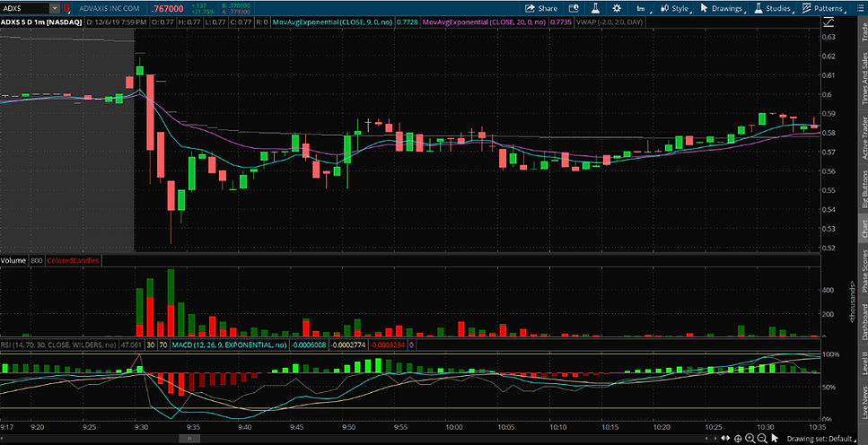Image resolution: width=868 pixels, height=445 pixels.
Task: Click the .767000 last price value
Action: coord(166,9)
